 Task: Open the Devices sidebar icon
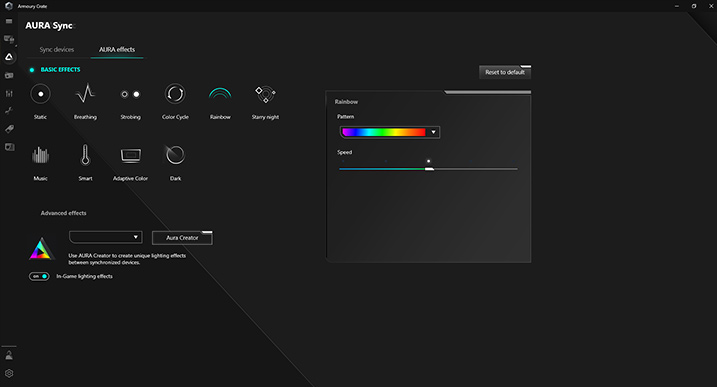pos(9,39)
